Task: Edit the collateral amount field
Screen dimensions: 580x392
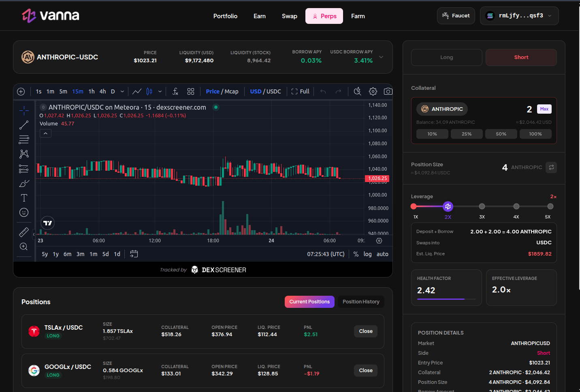Action: pyautogui.click(x=529, y=109)
